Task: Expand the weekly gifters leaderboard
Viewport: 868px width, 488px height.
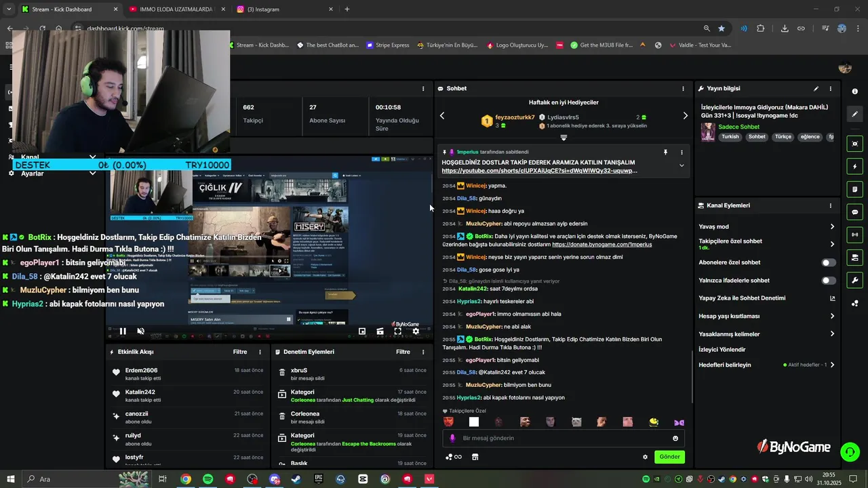Action: click(564, 138)
